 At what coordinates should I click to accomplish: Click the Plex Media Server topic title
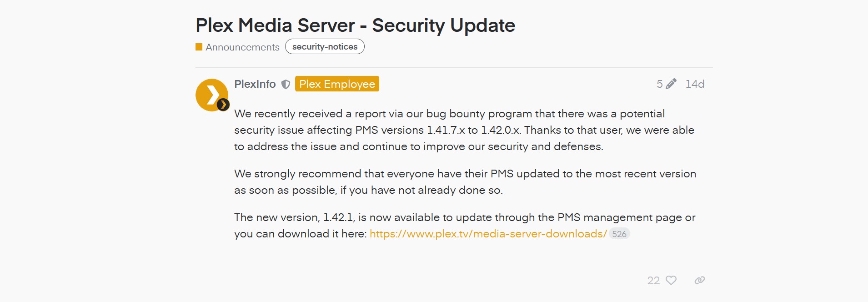tap(355, 25)
